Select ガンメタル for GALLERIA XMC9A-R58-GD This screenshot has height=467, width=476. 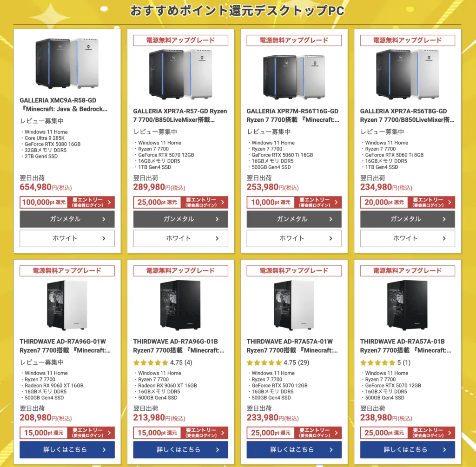(67, 219)
